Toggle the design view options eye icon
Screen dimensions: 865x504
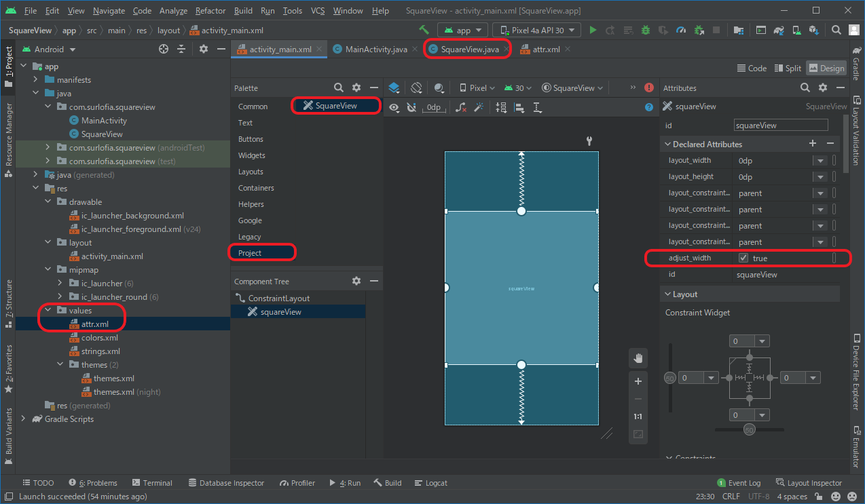pos(394,107)
